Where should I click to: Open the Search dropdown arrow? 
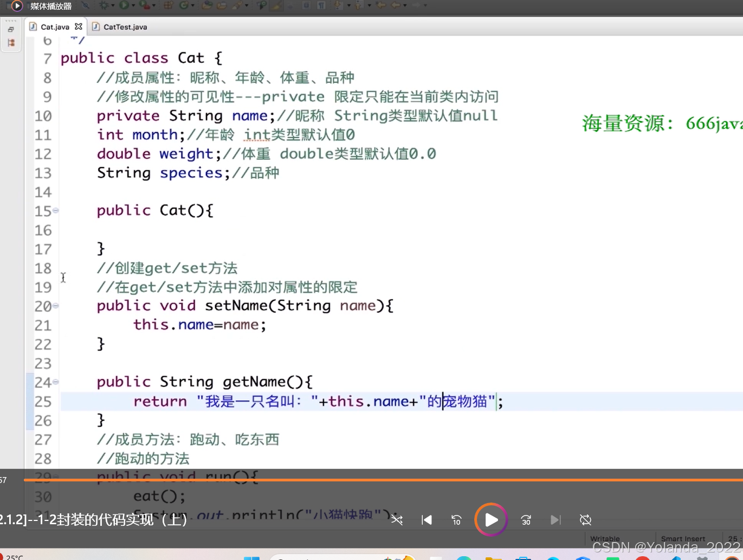(x=246, y=5)
